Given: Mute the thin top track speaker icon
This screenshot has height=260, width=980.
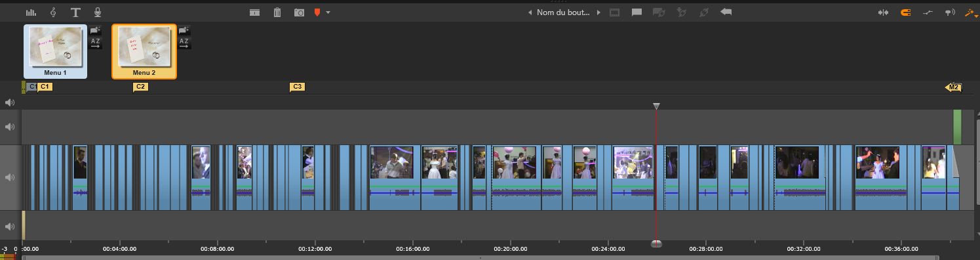Looking at the screenshot, I should (x=10, y=102).
